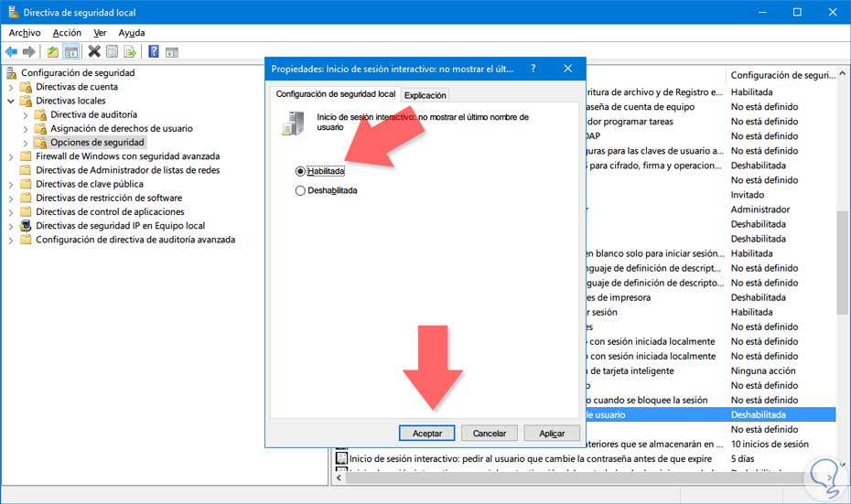Expand Directivas de control de aplicaciones node

point(11,212)
